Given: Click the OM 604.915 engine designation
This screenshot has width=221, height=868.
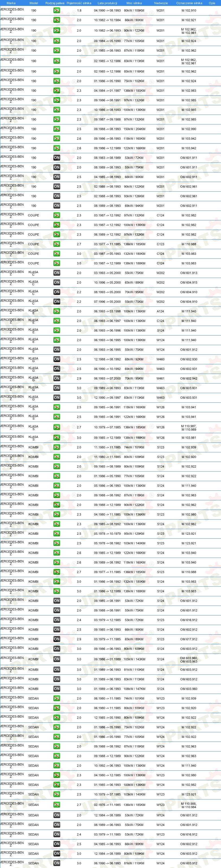Looking at the screenshot, I should coord(188,282).
